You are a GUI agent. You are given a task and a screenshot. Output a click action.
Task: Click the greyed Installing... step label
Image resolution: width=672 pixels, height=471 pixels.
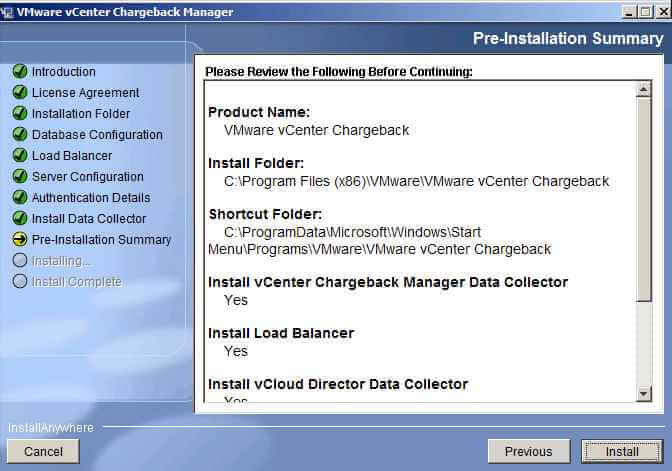pos(61,261)
